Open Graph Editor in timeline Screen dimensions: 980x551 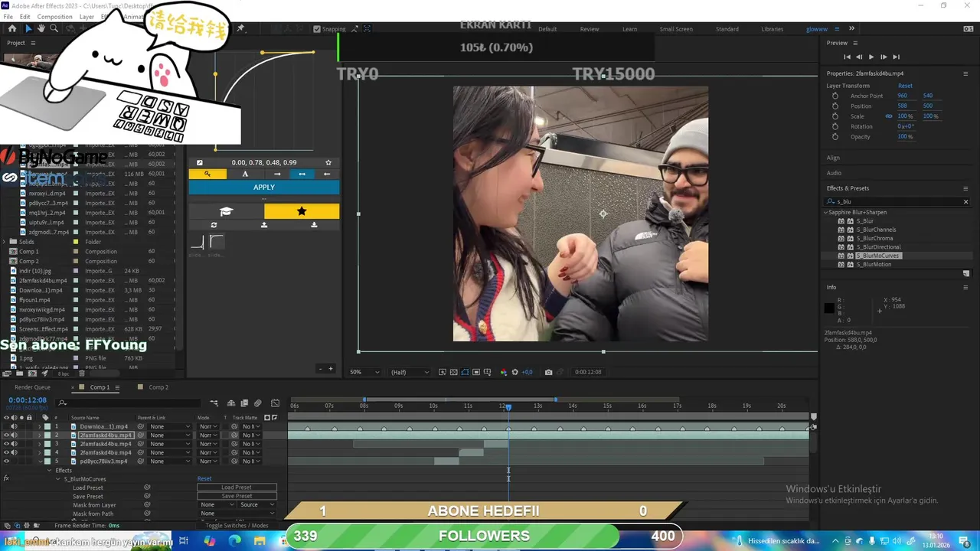[x=275, y=403]
